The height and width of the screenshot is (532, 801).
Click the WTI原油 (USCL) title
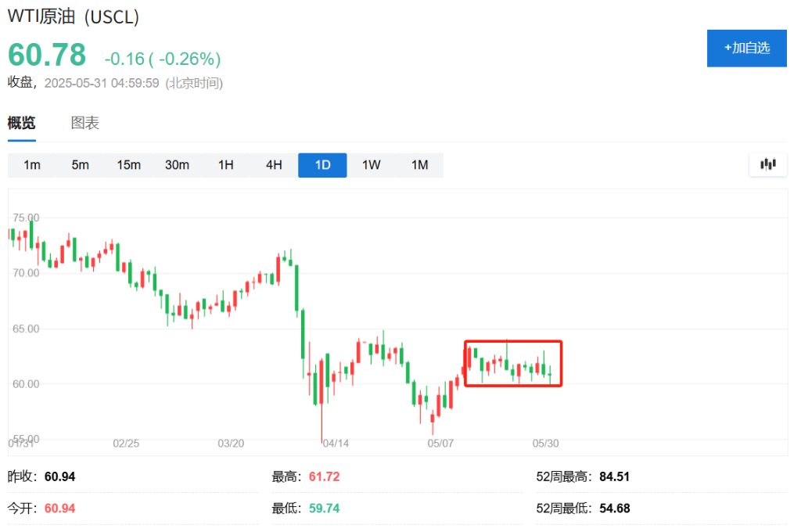point(73,16)
